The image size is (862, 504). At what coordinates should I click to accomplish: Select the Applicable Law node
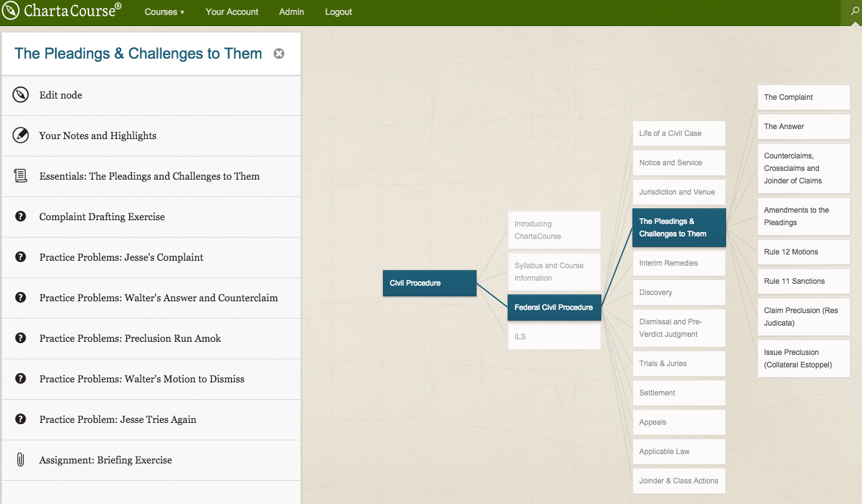(679, 452)
